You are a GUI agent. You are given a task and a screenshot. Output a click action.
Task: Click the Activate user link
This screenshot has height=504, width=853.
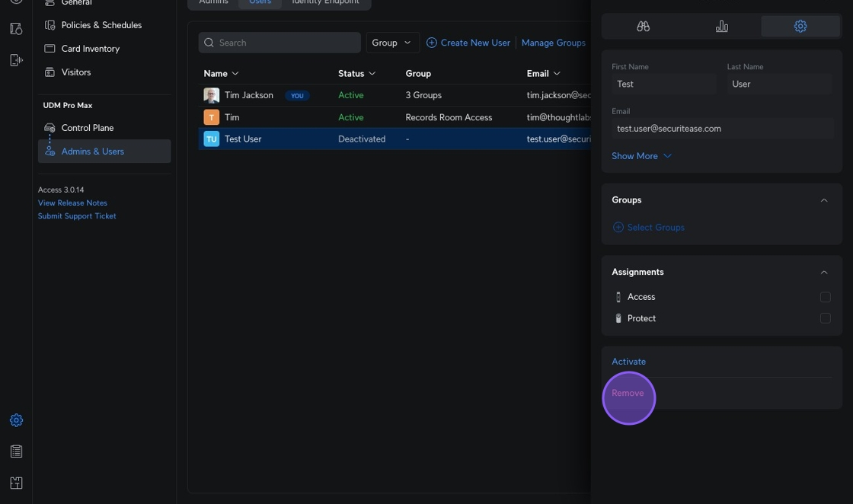coord(628,362)
